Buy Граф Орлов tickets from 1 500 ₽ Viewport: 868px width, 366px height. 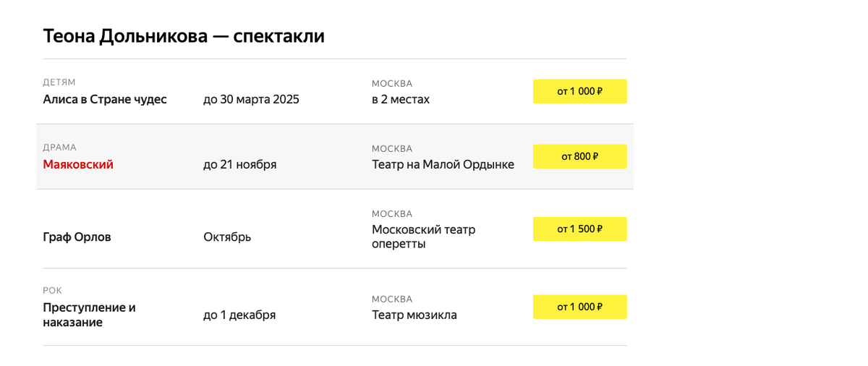click(579, 229)
